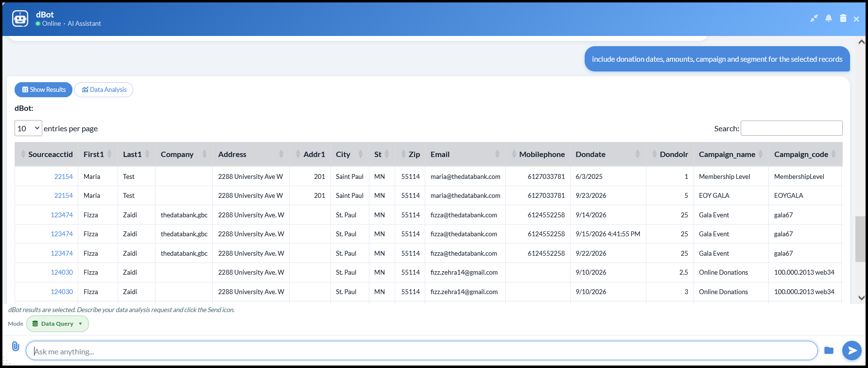Click Online Donations in Dondolr 3 row
The width and height of the screenshot is (868, 368).
tap(723, 292)
